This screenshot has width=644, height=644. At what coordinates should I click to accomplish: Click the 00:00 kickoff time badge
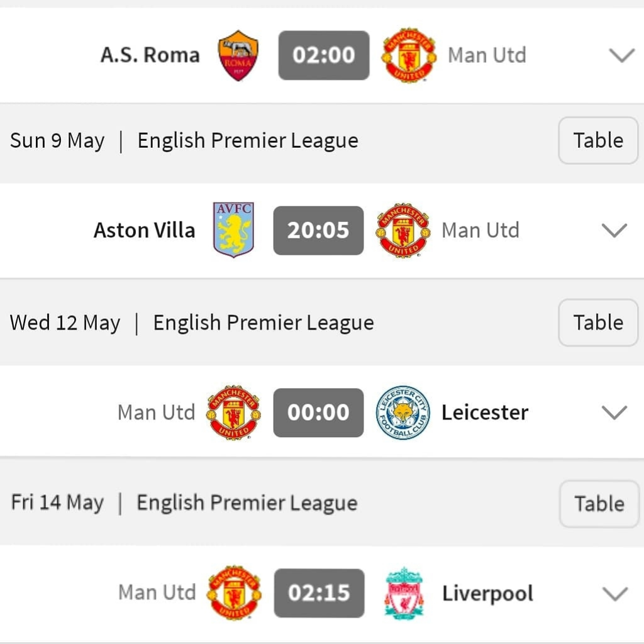(318, 413)
